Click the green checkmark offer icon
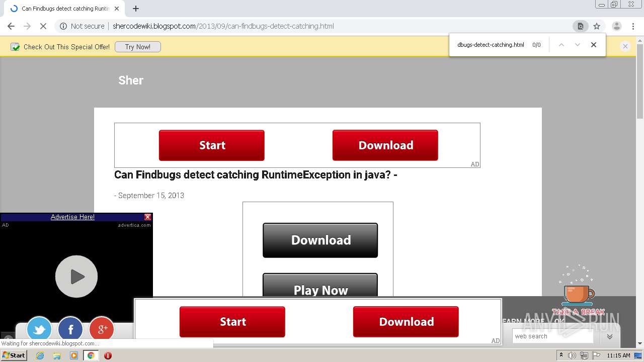644x362 pixels. [15, 47]
